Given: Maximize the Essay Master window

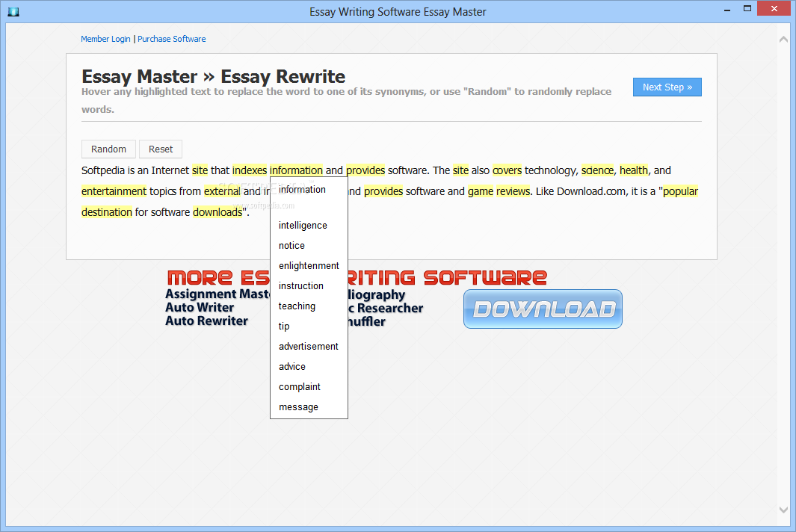Looking at the screenshot, I should tap(747, 9).
